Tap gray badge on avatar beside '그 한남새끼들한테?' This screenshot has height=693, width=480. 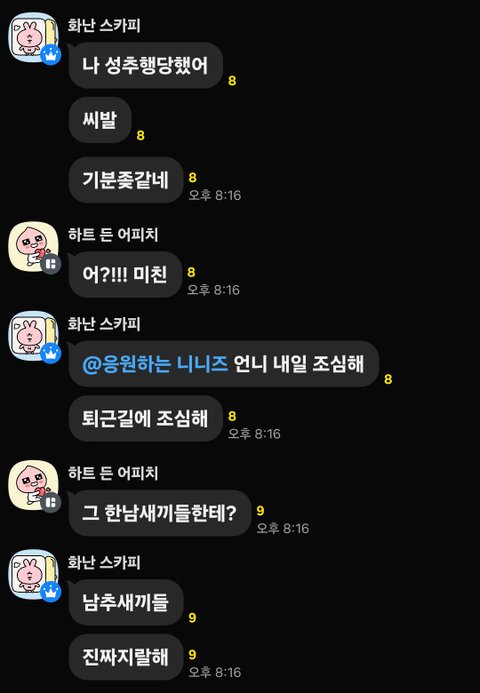click(51, 503)
